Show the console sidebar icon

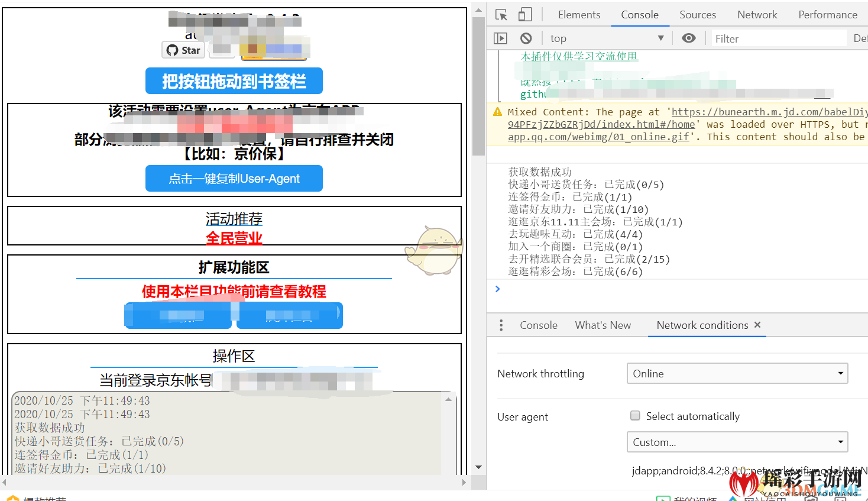(500, 38)
